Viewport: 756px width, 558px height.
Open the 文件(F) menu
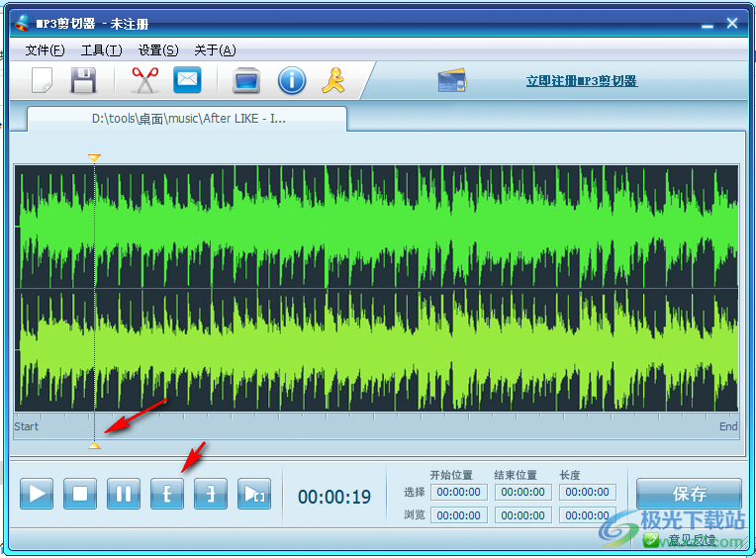[x=45, y=50]
